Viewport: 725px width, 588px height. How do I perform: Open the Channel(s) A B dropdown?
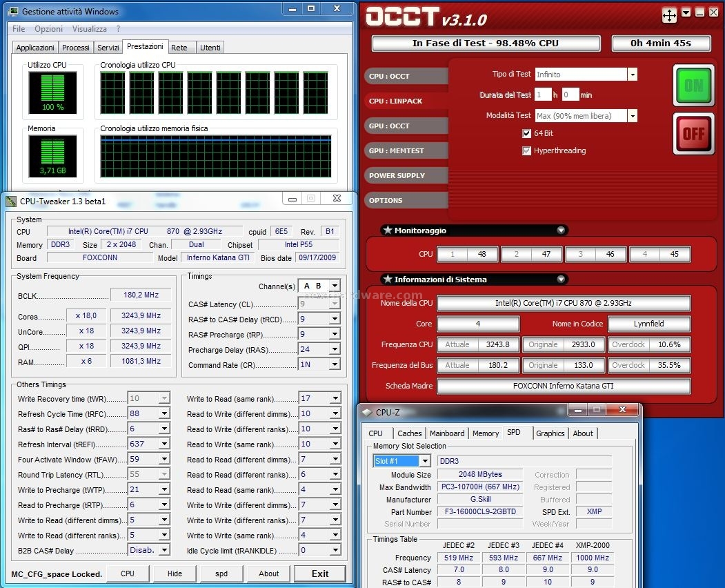335,286
